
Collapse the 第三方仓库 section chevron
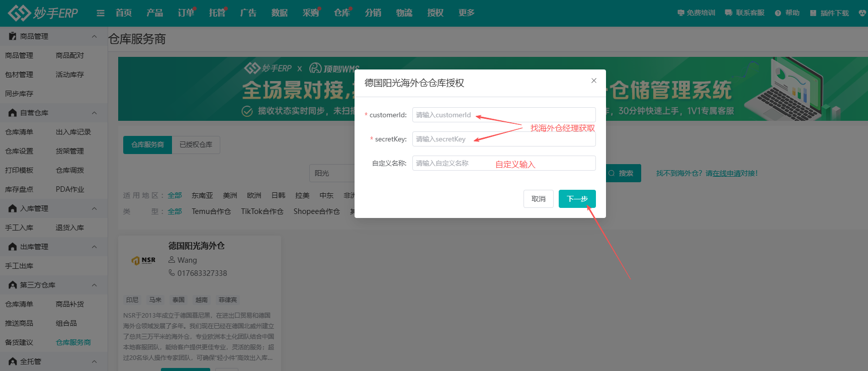(x=94, y=285)
